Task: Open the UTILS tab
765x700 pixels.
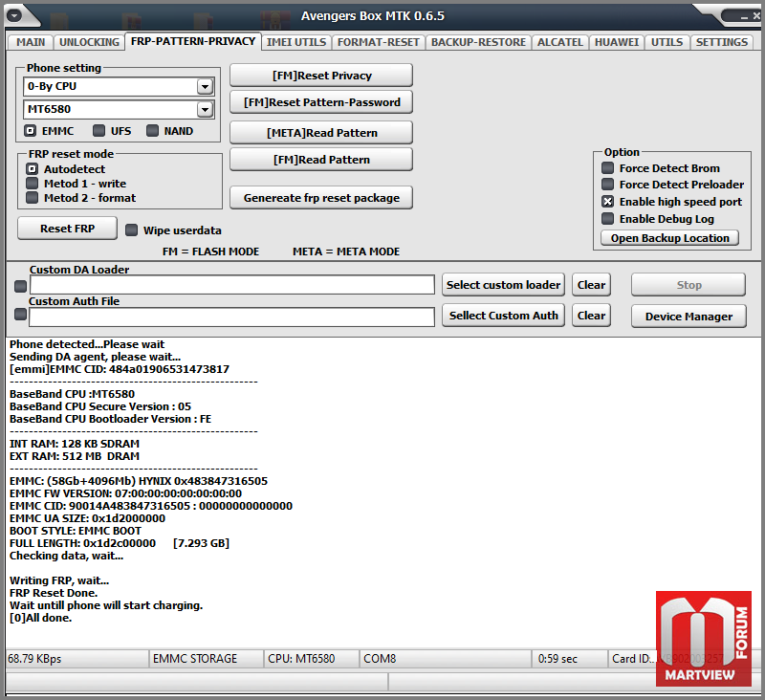Action: click(667, 42)
